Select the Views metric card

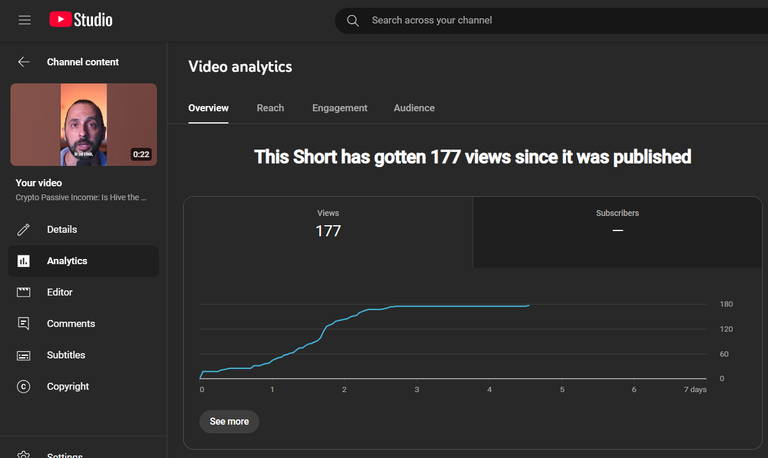[328, 232]
